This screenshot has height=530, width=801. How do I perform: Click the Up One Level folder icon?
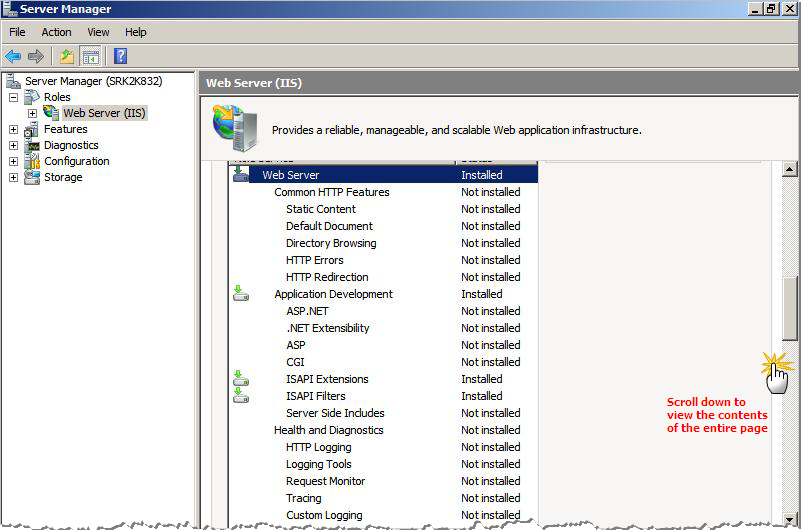tap(66, 56)
